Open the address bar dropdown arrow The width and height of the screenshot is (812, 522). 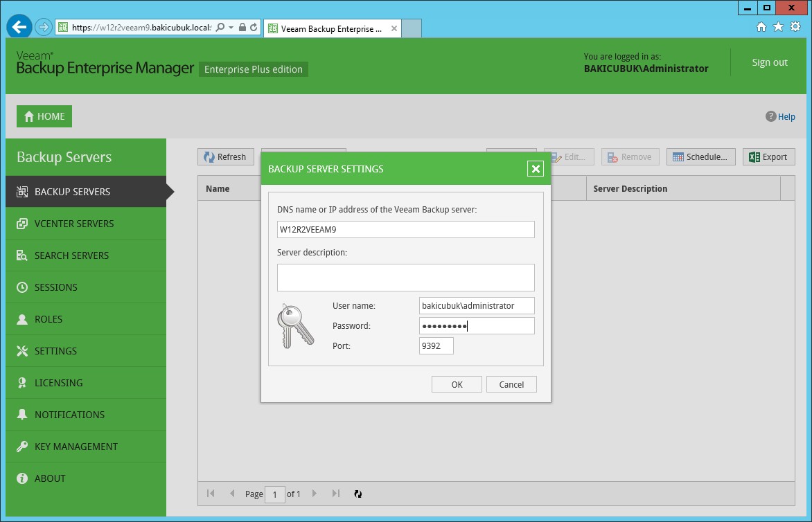coord(231,28)
